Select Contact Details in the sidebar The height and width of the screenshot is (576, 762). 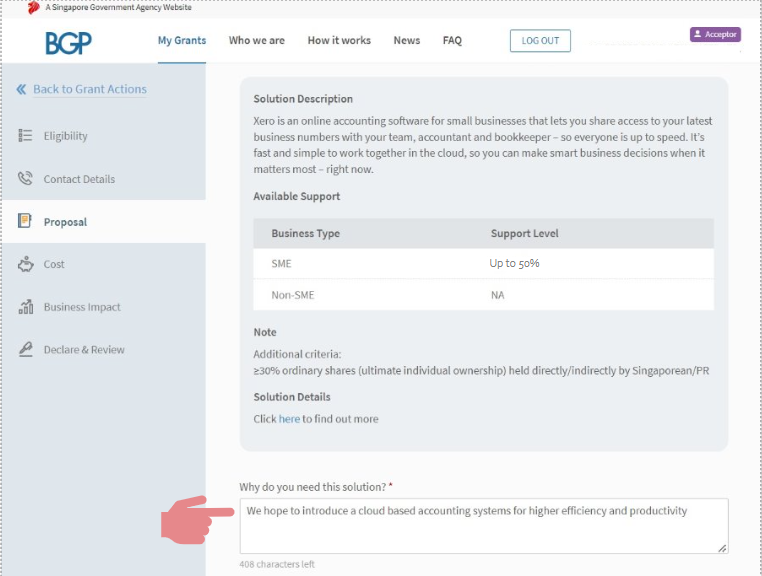tap(79, 179)
